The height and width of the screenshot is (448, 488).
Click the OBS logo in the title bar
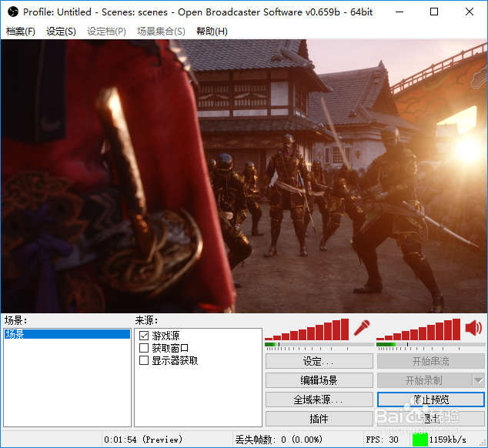[x=13, y=12]
